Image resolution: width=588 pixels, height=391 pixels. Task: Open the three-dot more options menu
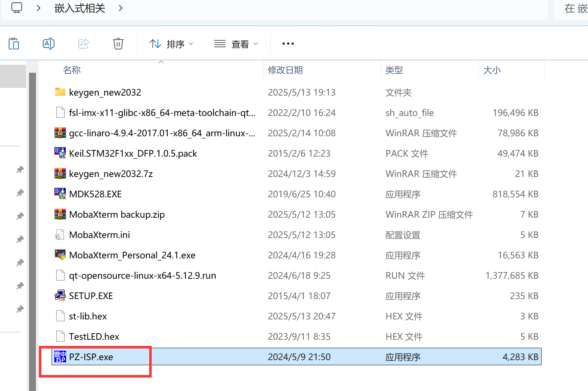pyautogui.click(x=288, y=44)
